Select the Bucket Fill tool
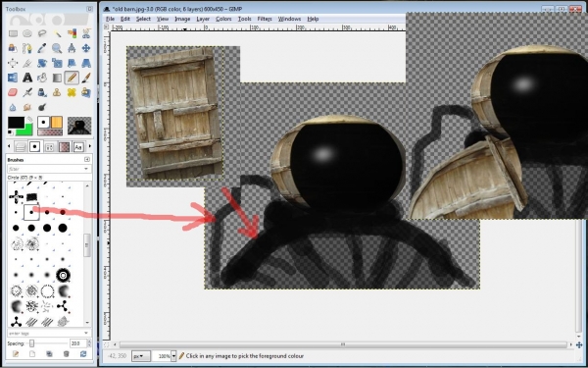The width and height of the screenshot is (588, 368). 42,78
